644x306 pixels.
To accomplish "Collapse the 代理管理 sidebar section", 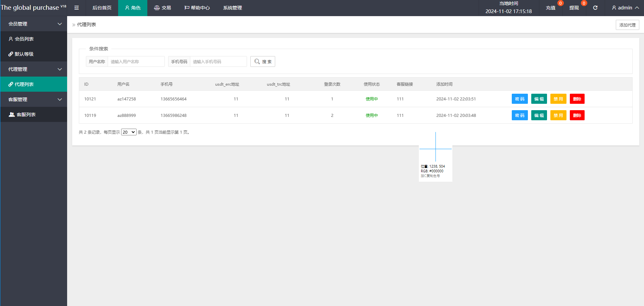I will 34,69.
